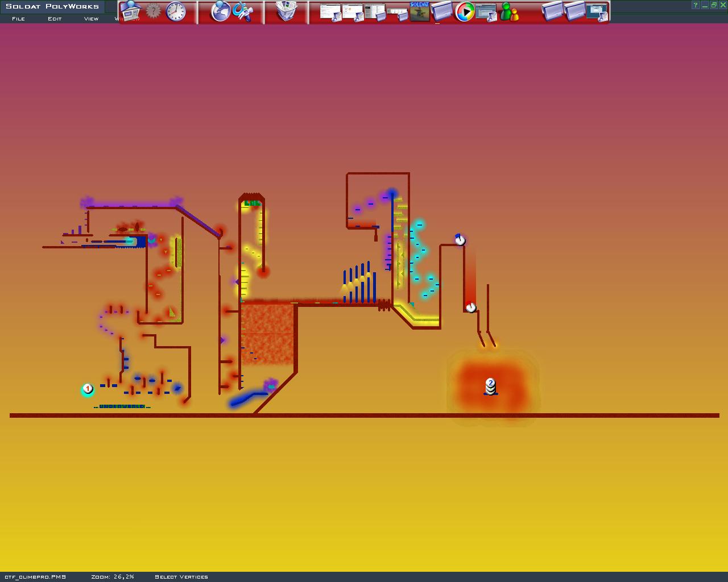The image size is (728, 582).
Task: Click the ctf_climbpro.PMS filename in status bar
Action: coord(35,577)
